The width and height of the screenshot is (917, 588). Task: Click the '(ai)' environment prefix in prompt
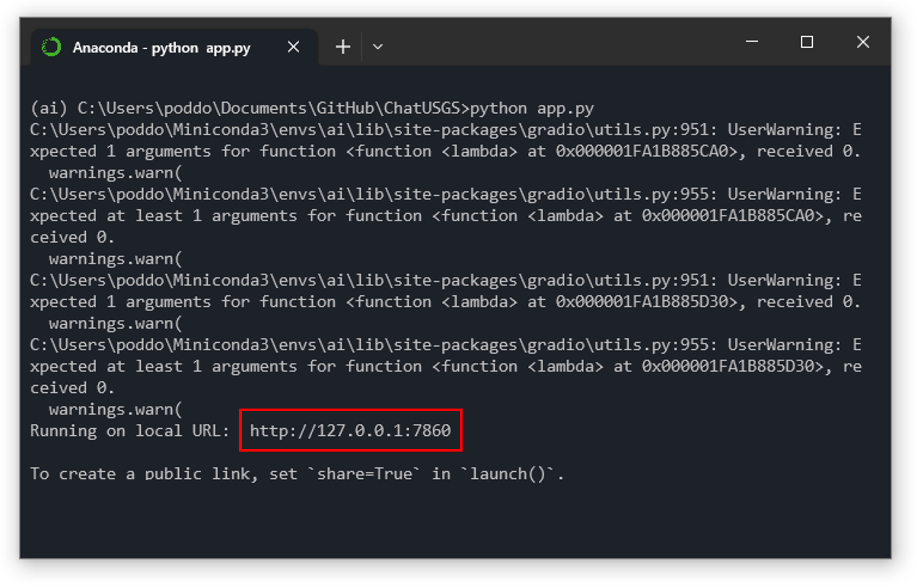click(49, 109)
